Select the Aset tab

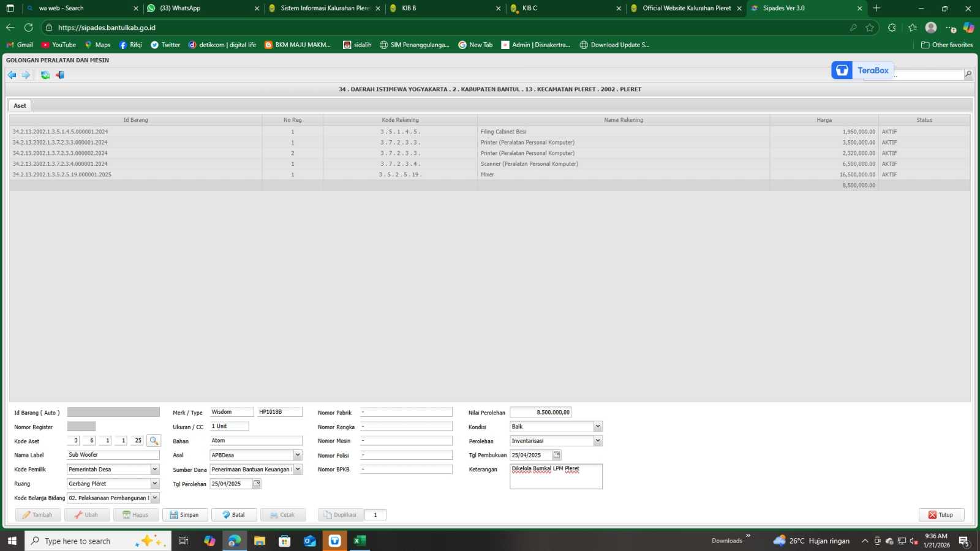[20, 105]
